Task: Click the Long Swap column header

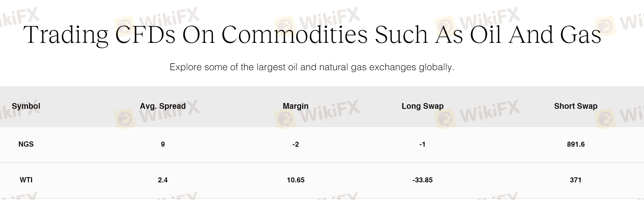Action: point(422,106)
